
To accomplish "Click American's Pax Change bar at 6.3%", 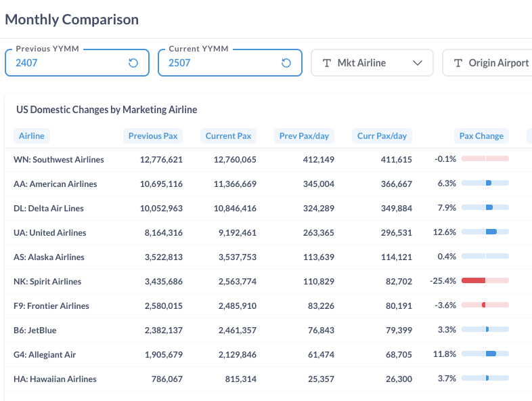I will coord(485,183).
